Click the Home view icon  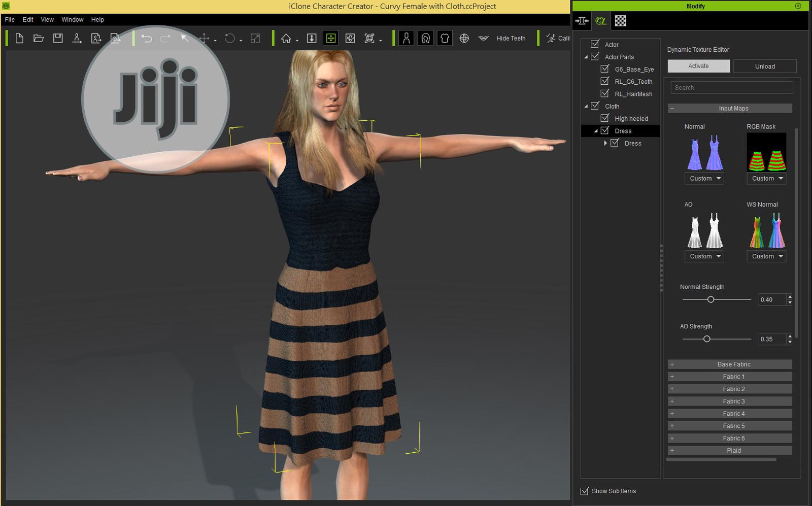click(286, 39)
